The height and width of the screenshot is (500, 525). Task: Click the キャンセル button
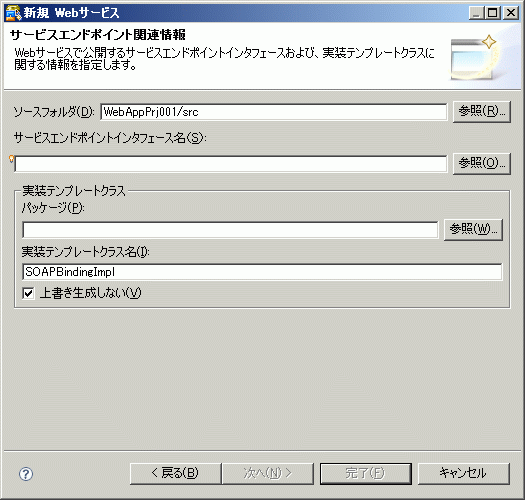pos(464,474)
